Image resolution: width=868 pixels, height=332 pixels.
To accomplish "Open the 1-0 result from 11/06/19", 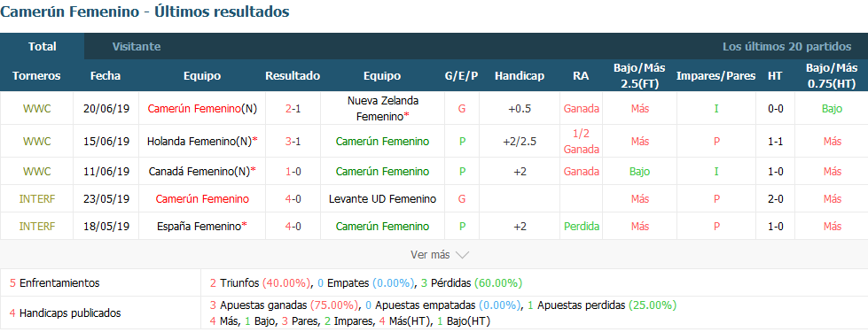I will (x=293, y=171).
